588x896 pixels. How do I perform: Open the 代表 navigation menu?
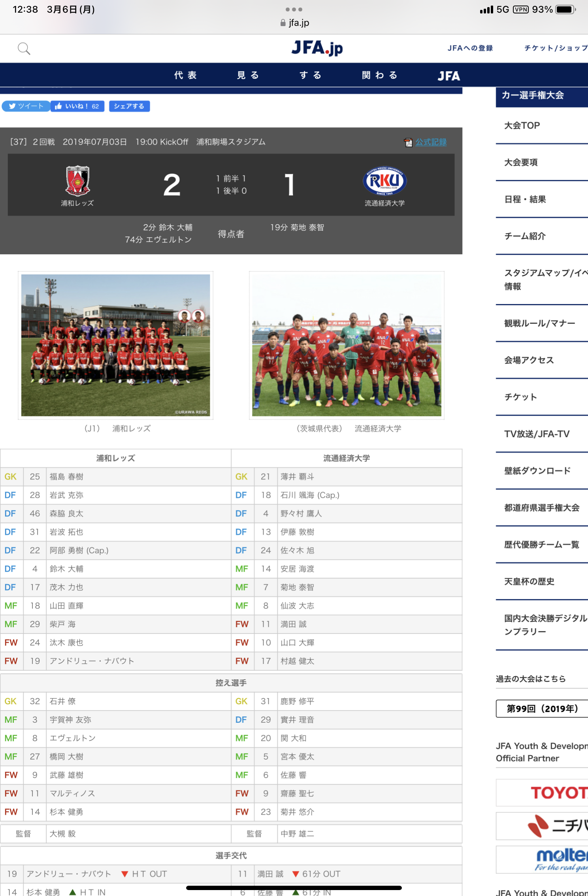tap(186, 75)
